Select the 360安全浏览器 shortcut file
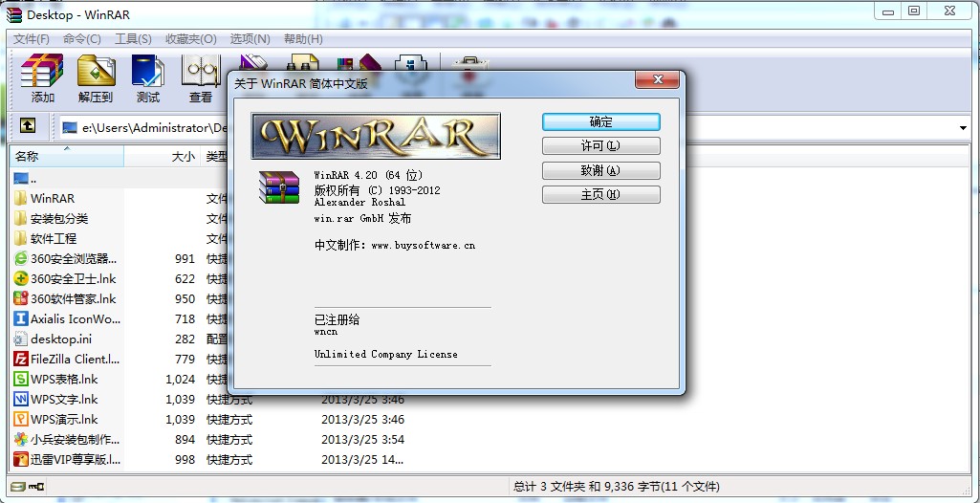The height and width of the screenshot is (503, 980). click(73, 258)
